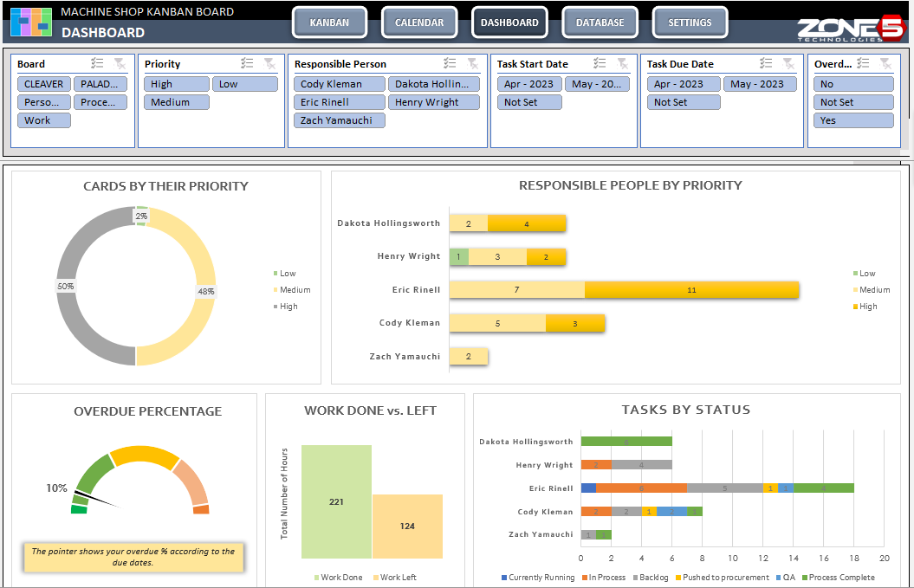Clear the Task Due Date slicer filter
Image resolution: width=914 pixels, height=588 pixels.
coord(788,63)
